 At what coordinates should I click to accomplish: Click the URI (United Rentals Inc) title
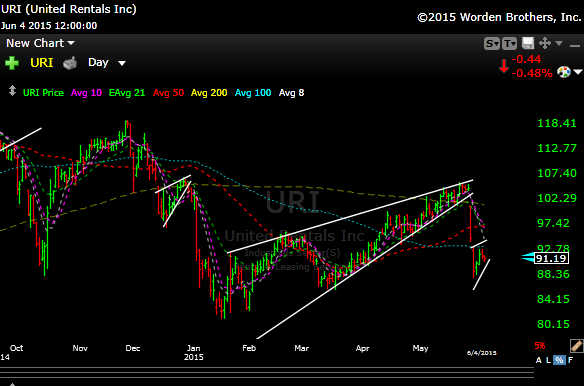tap(69, 9)
